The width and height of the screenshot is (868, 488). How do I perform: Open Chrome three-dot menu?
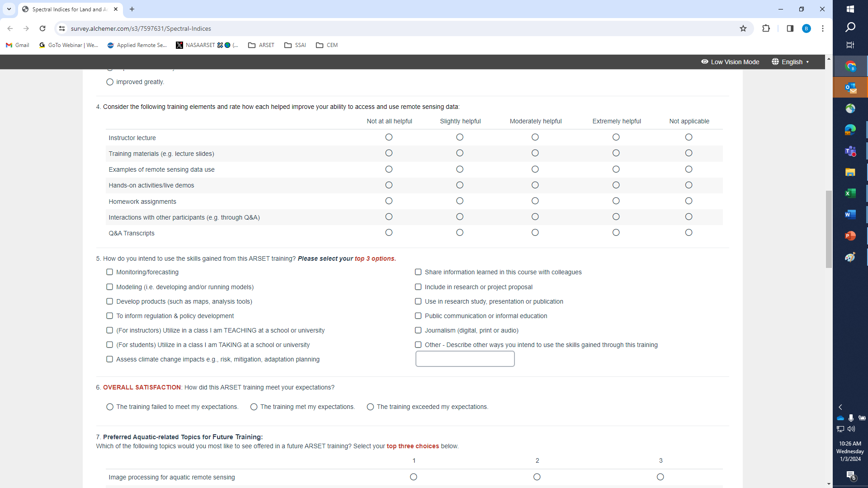(823, 28)
